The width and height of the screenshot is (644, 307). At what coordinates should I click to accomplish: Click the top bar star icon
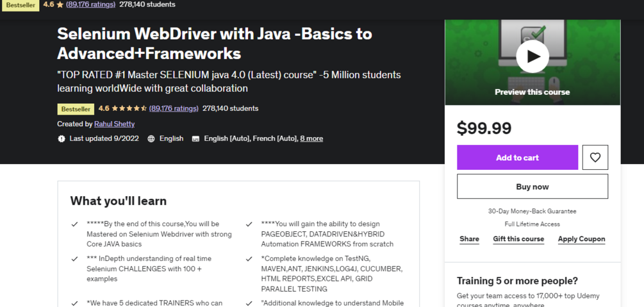point(60,4)
